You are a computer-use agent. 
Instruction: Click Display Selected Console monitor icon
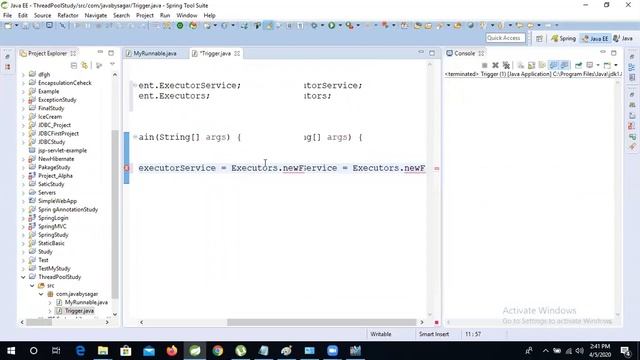click(x=590, y=65)
